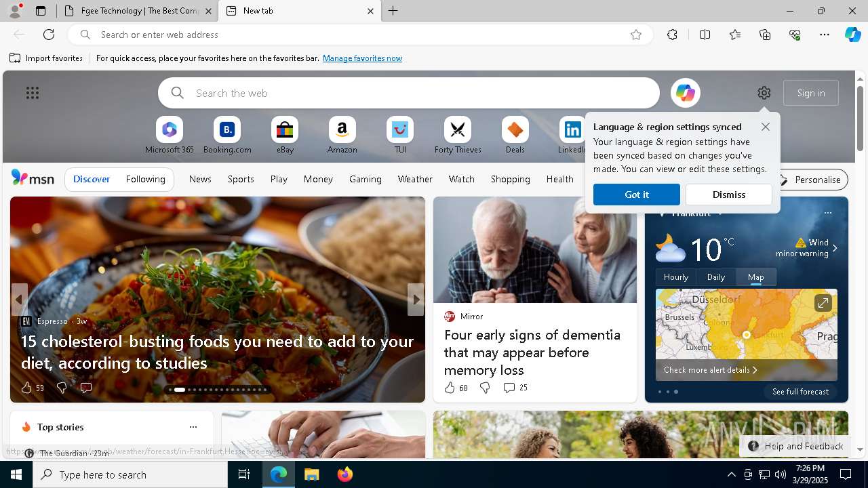Open Collections icon in toolbar
Screen dimensions: 868x488
(765, 35)
